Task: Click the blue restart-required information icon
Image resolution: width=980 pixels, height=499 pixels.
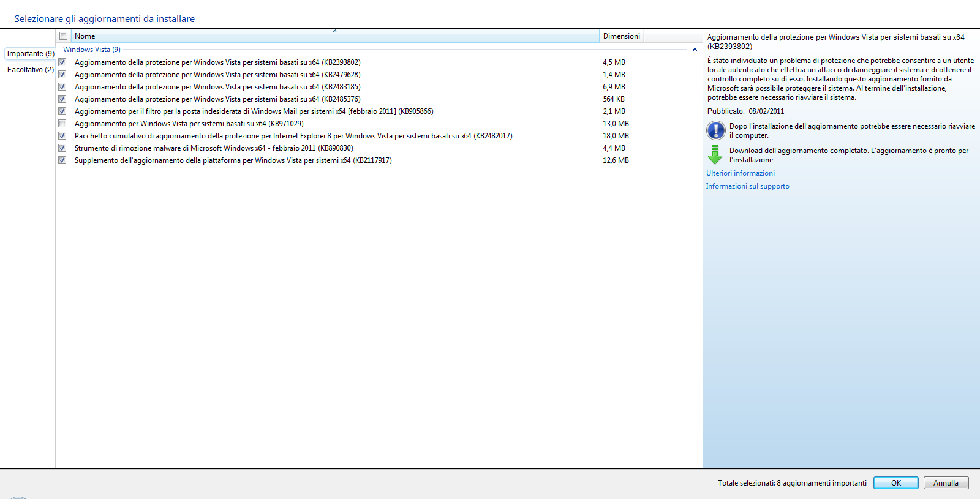Action: pyautogui.click(x=715, y=130)
